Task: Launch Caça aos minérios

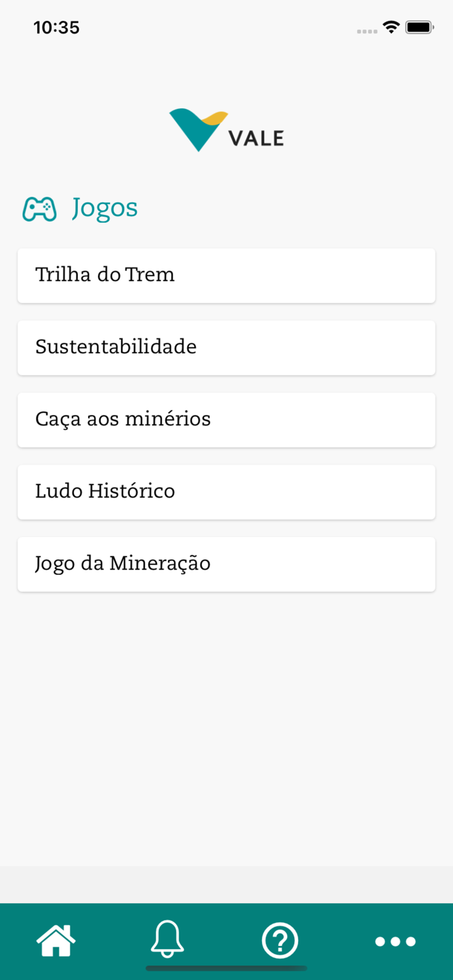Action: coord(226,420)
